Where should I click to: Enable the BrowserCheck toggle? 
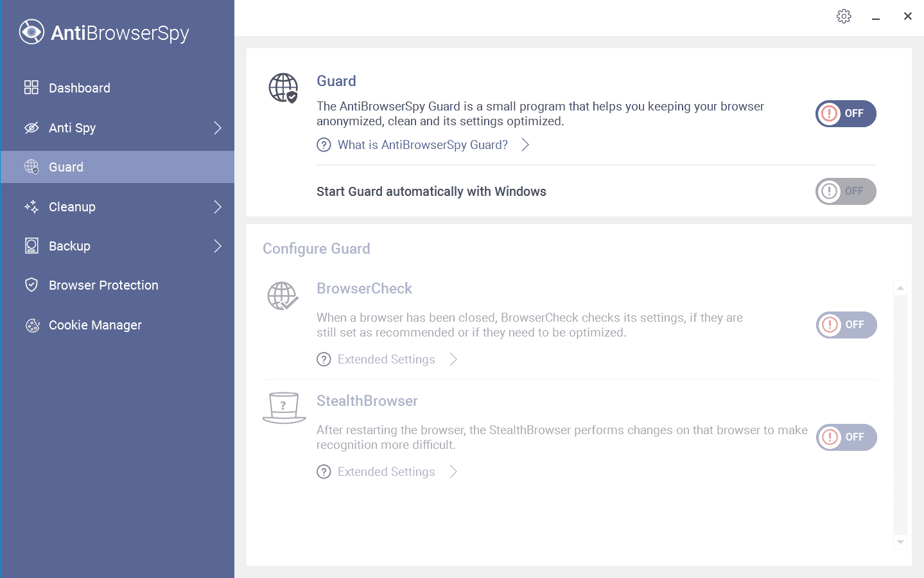[846, 325]
